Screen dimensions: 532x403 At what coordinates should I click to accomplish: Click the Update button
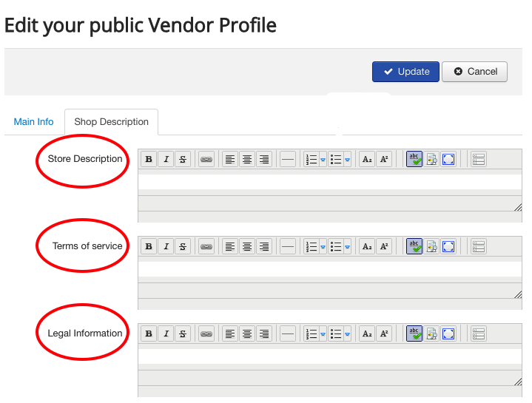tap(405, 72)
